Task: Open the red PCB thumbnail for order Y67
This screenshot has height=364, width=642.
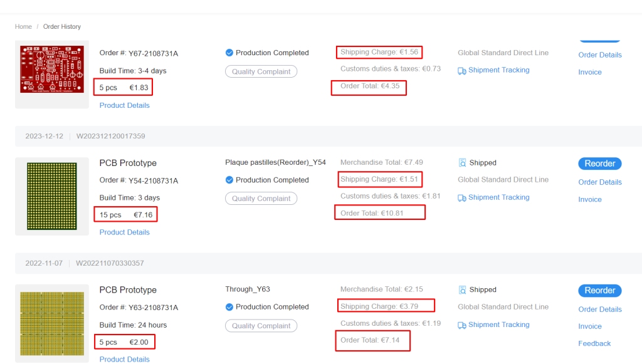Action: click(52, 69)
